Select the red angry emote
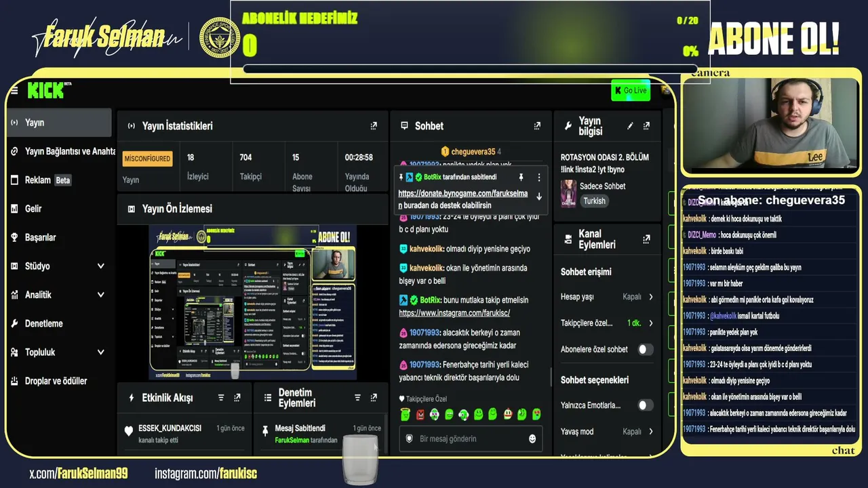Screen dimensions: 868x488 point(420,414)
